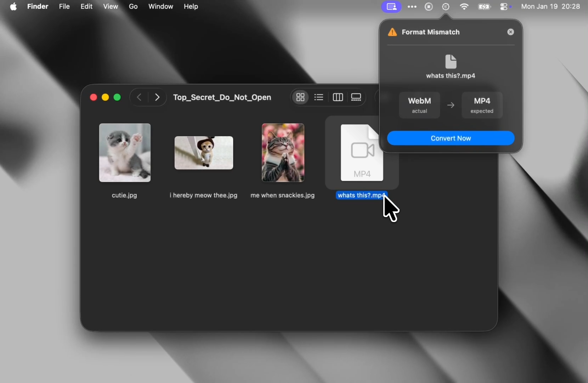
Task: Open Control Center from menu bar
Action: tap(504, 7)
